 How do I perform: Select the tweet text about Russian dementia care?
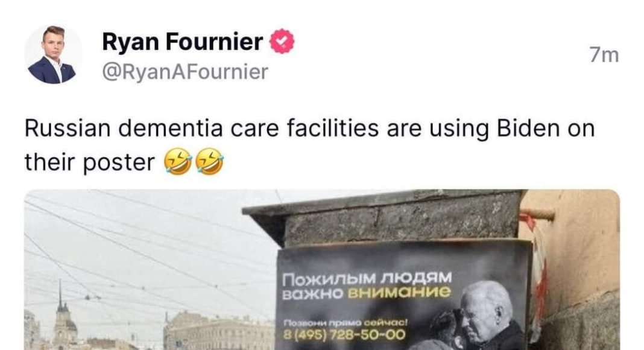coord(310,145)
